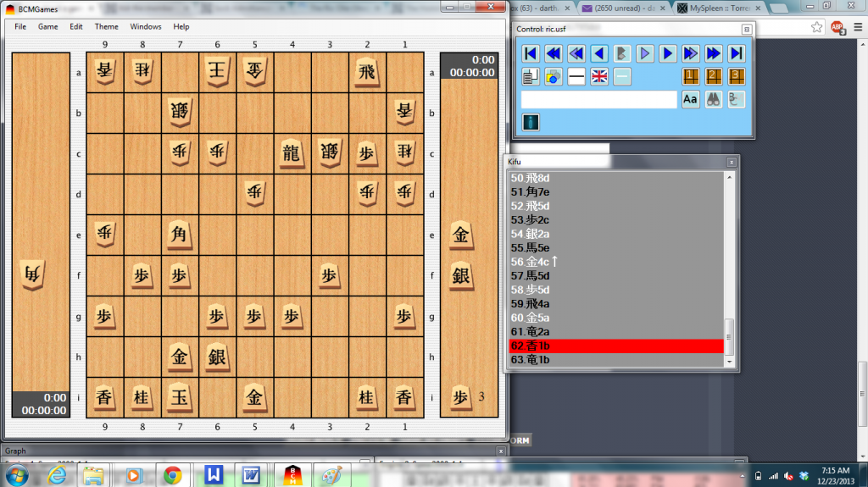Open Internet Explorer from taskbar

[x=57, y=475]
